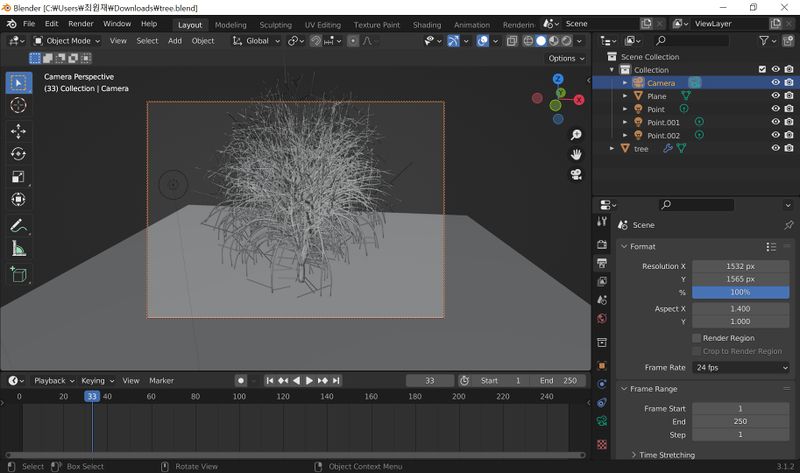Image resolution: width=800 pixels, height=473 pixels.
Task: Jump to end frame
Action: 336,381
